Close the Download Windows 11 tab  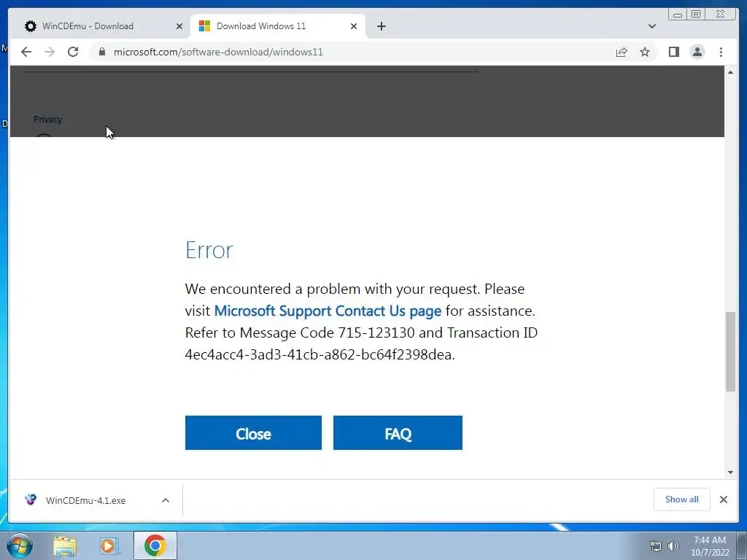click(x=354, y=26)
